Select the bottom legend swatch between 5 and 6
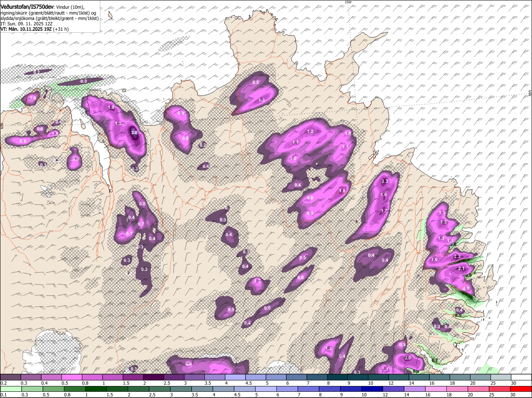532x398 pixels. [267, 389]
